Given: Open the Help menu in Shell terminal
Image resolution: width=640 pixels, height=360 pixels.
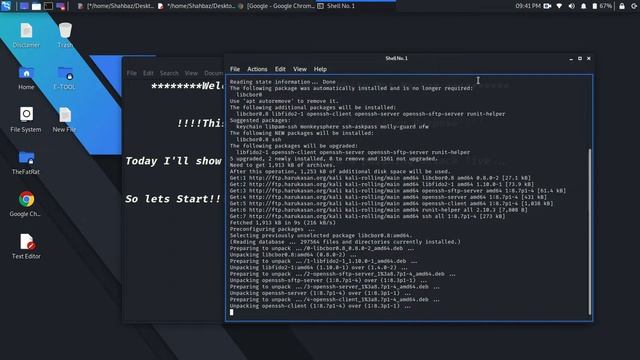Looking at the screenshot, I should pyautogui.click(x=320, y=69).
